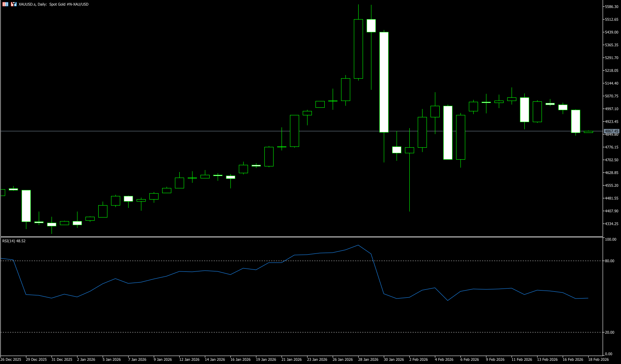Click the 4334.25 price scale label
Image resolution: width=621 pixels, height=364 pixels.
coord(611,224)
